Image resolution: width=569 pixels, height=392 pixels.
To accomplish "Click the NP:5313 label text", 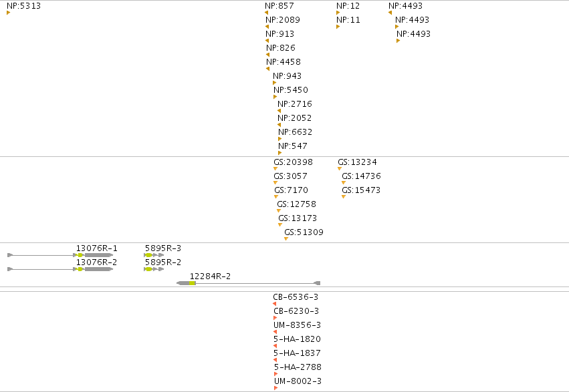I will click(x=23, y=6).
